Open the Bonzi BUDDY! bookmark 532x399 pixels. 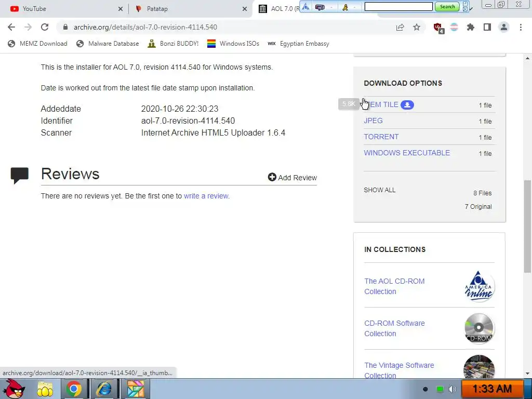pos(174,44)
